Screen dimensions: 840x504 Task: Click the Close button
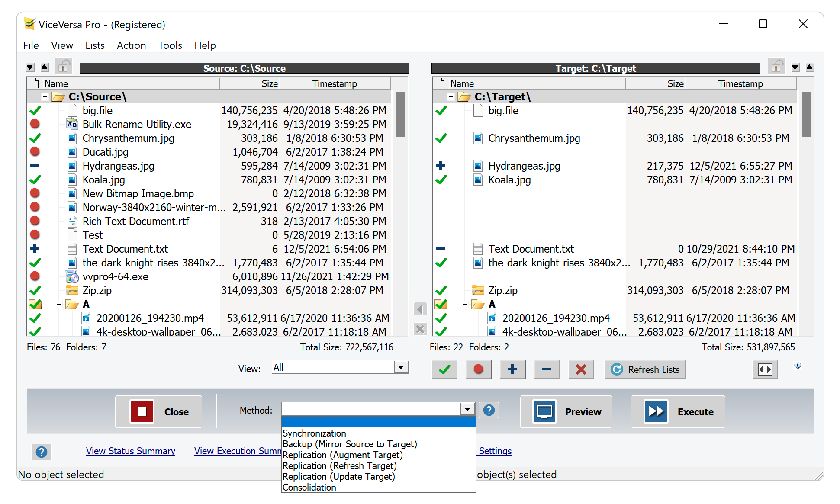[x=158, y=411]
